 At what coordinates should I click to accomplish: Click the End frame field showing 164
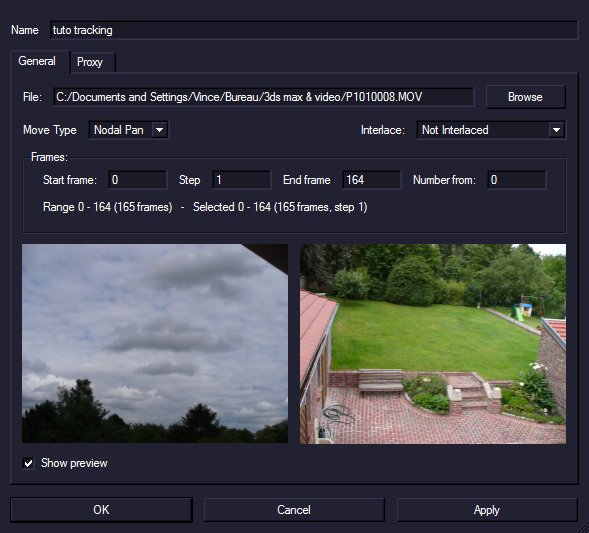coord(371,180)
